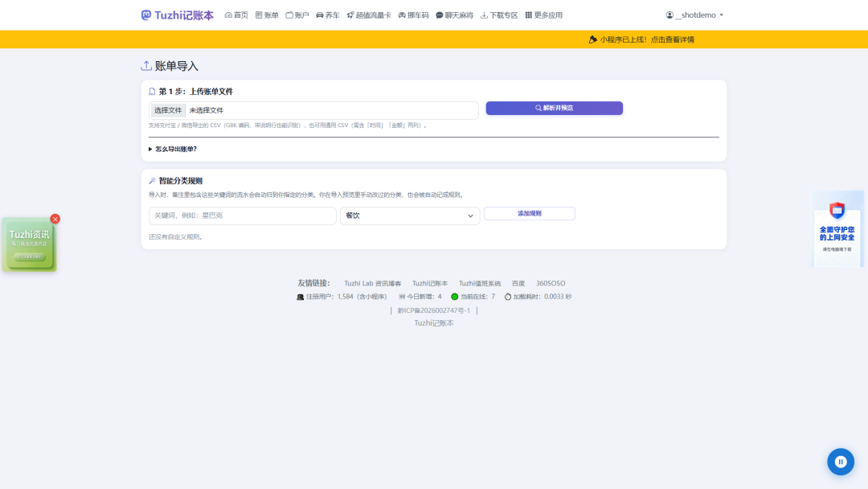Open the 360SOSO footer link
The width and height of the screenshot is (868, 489).
click(551, 284)
